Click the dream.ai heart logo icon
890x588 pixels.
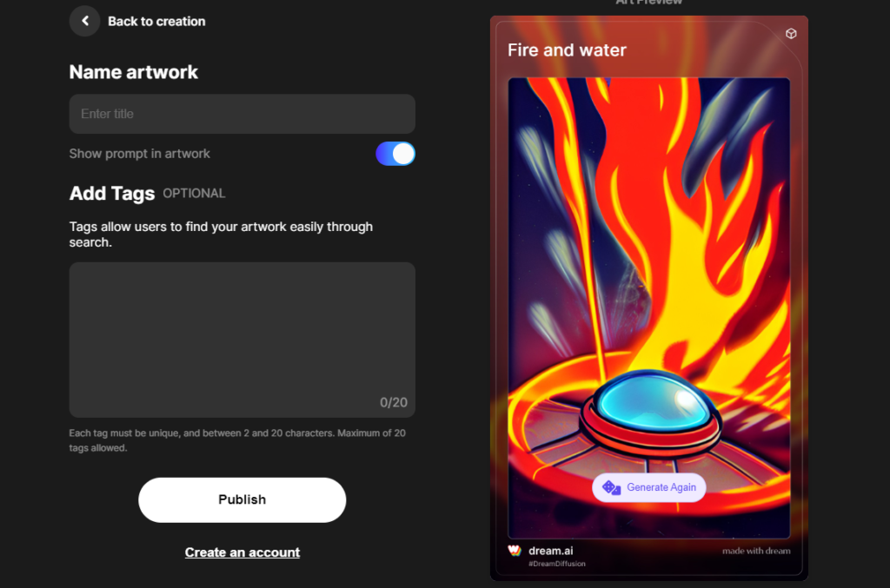515,551
